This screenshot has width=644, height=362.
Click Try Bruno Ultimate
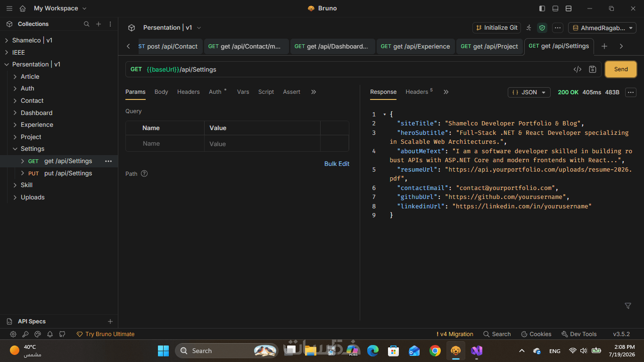pos(106,334)
